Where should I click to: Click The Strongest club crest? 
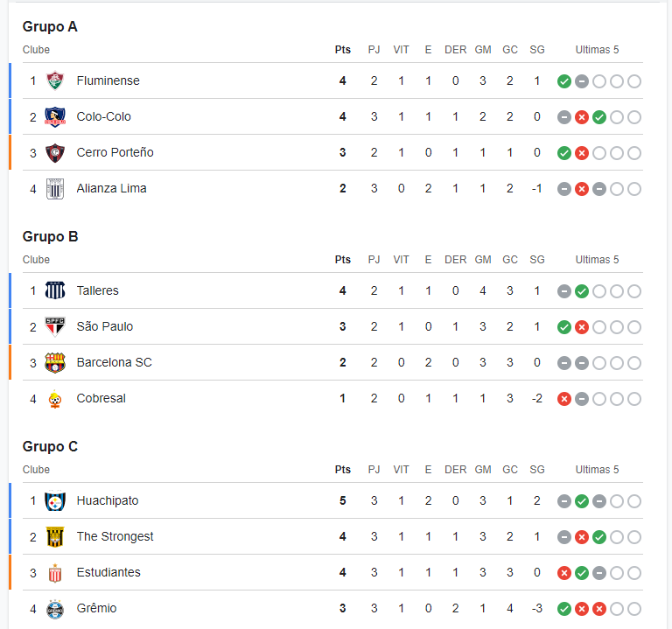pyautogui.click(x=55, y=537)
